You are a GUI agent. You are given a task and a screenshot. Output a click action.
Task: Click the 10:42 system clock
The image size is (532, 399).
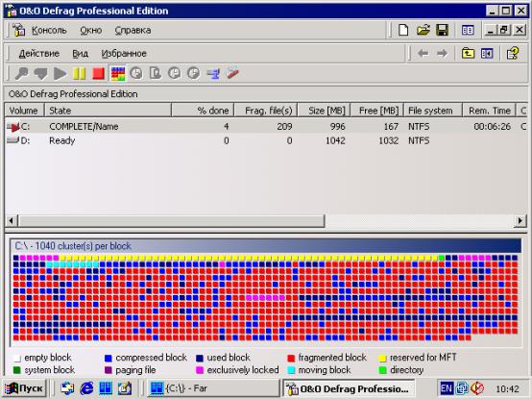coord(508,388)
